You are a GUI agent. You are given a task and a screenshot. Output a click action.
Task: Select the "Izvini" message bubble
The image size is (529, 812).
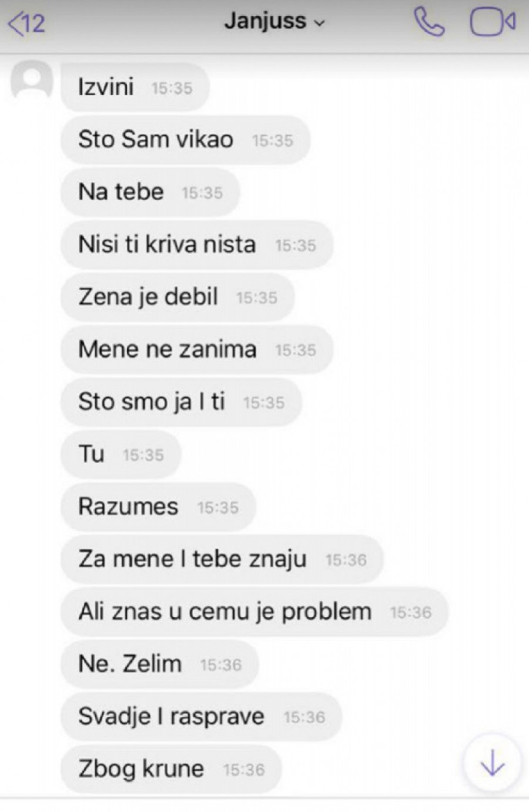point(135,87)
